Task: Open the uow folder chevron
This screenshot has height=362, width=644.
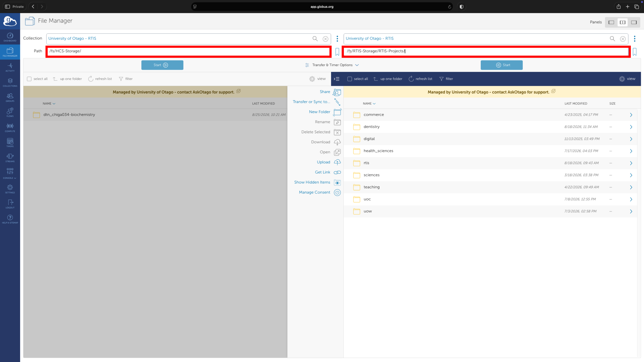Action: [x=631, y=211]
